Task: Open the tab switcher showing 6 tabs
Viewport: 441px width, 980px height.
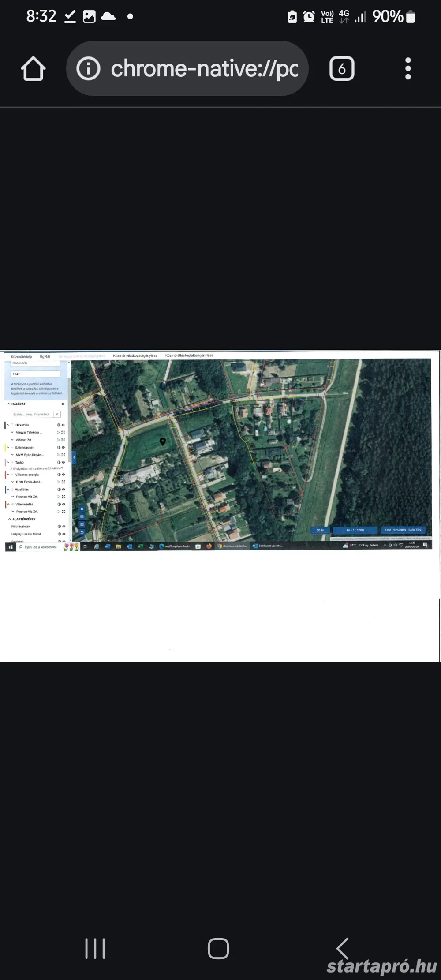Action: coord(341,69)
